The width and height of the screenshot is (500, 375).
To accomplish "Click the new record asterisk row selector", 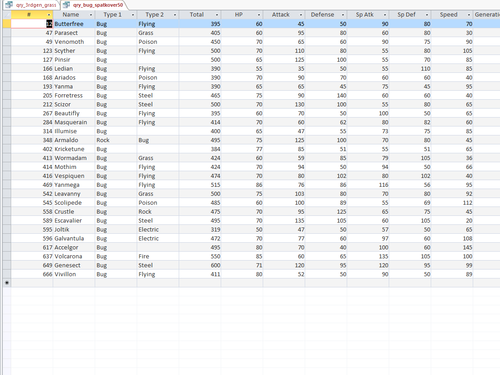I will (7, 283).
